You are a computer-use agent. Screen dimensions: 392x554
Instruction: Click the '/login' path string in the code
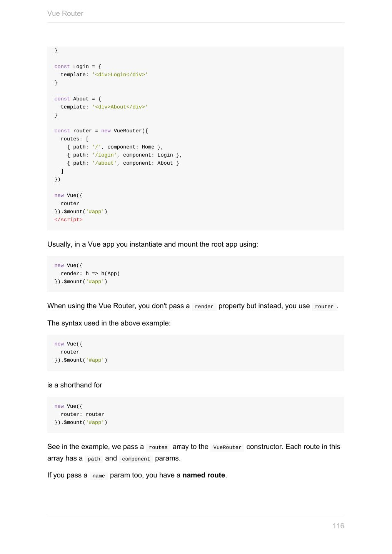(104, 155)
